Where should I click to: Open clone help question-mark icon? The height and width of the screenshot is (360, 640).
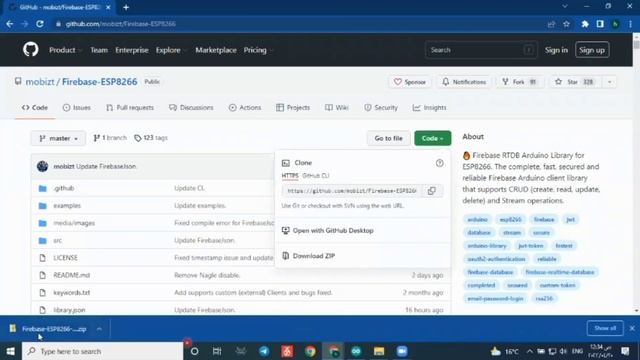(x=439, y=163)
